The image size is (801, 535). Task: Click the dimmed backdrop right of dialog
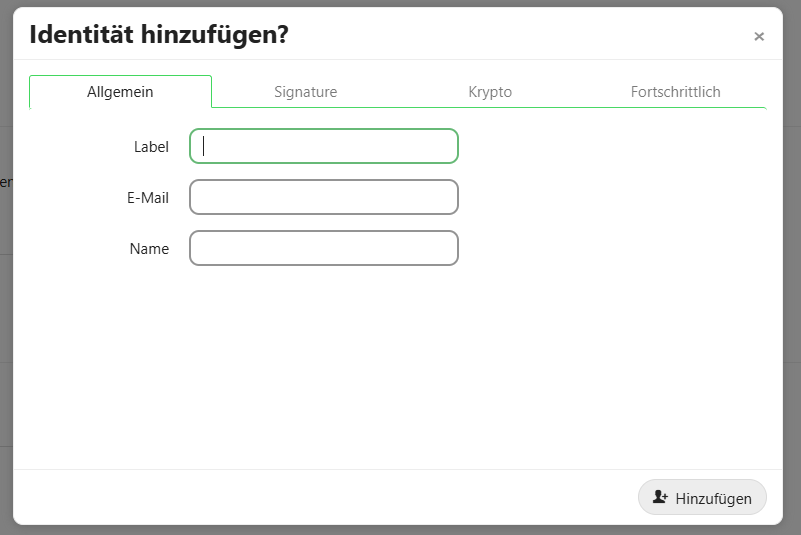tap(792, 300)
